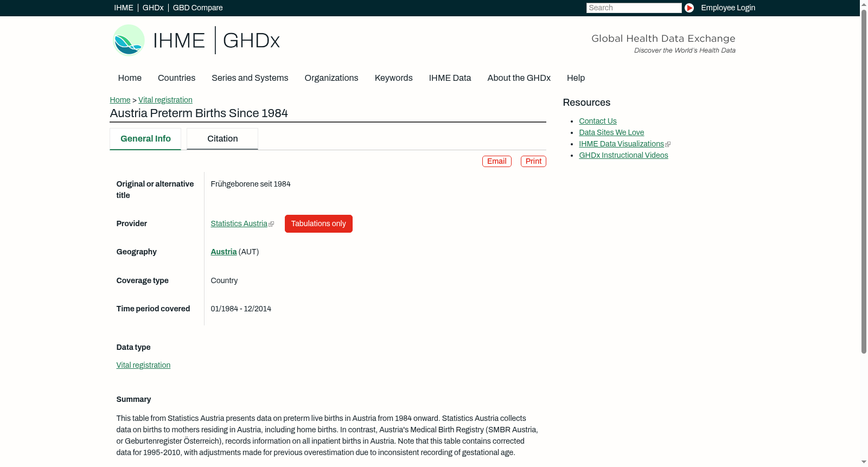Image resolution: width=868 pixels, height=467 pixels.
Task: Click the 'Austria Preterm Births Since 1984' heading
Action: point(199,113)
